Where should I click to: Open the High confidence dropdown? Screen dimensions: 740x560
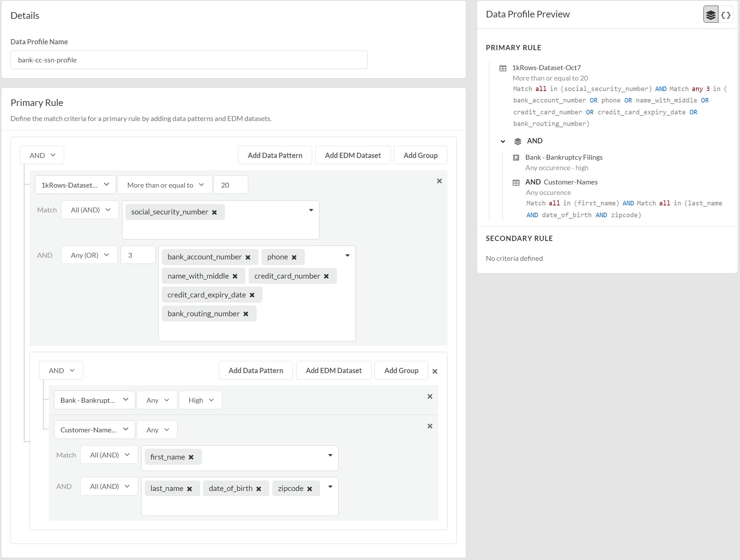tap(201, 400)
